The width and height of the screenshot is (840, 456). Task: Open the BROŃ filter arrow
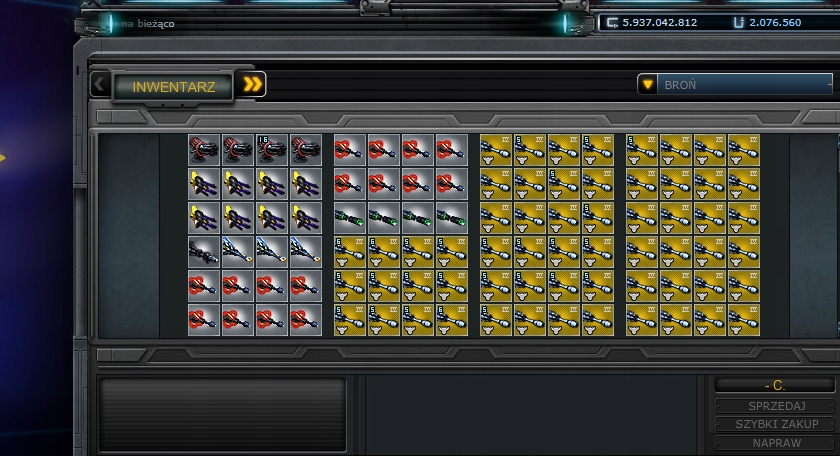click(647, 85)
